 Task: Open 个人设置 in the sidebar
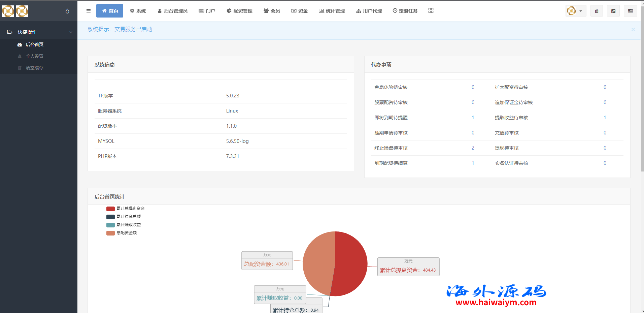pos(34,56)
